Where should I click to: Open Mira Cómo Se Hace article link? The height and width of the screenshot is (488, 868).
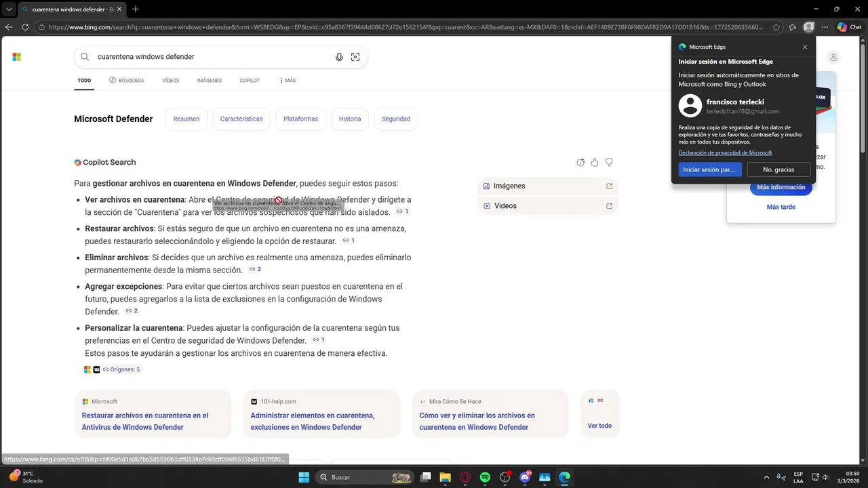point(490,414)
